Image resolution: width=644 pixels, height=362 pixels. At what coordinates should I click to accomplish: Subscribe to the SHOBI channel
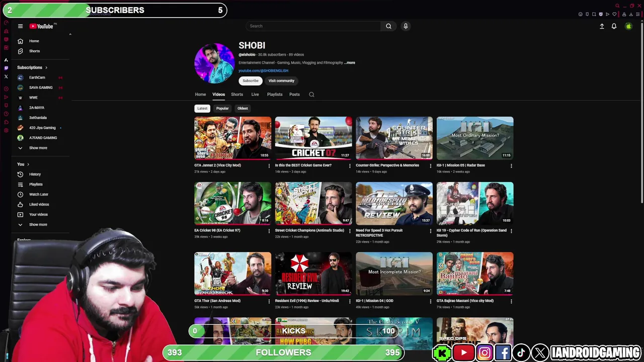(x=251, y=80)
